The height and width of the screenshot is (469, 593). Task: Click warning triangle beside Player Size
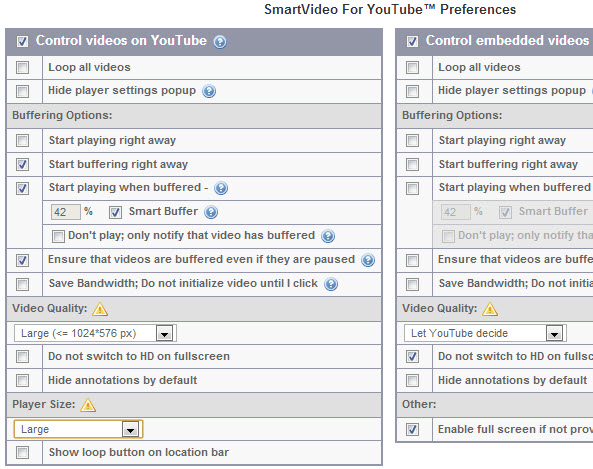pos(88,405)
